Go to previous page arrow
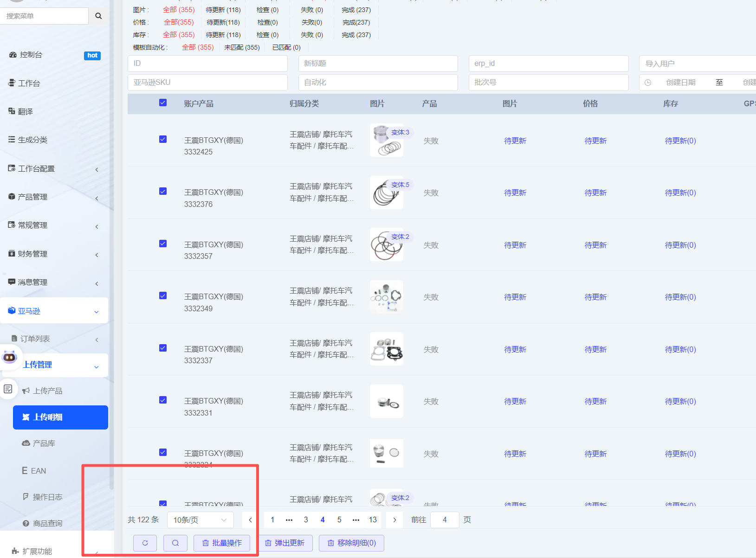This screenshot has width=756, height=558. (x=250, y=520)
